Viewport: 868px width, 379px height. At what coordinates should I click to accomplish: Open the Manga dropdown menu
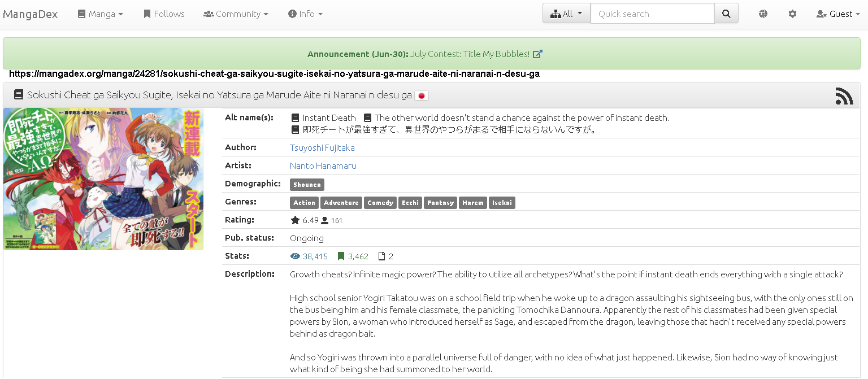101,14
